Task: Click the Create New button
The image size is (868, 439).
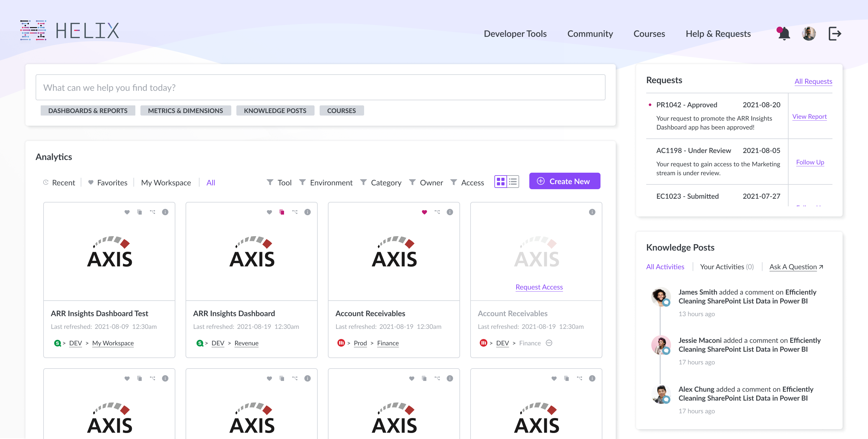Action: 564,181
